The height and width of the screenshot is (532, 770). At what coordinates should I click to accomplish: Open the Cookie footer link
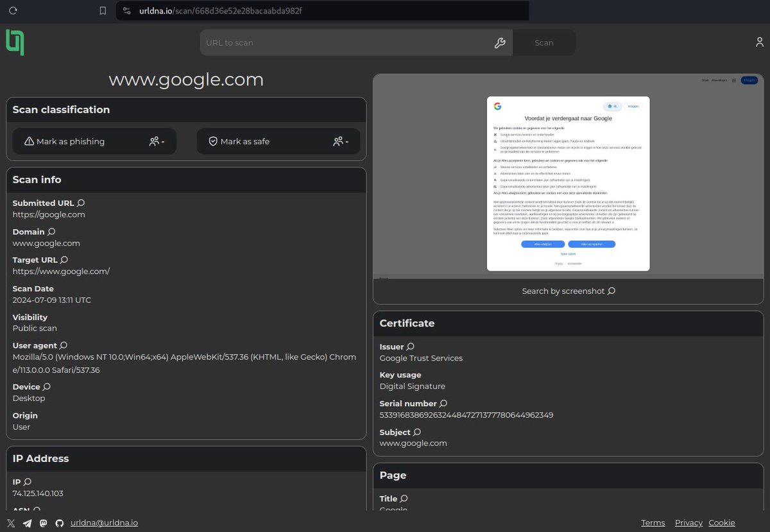(x=722, y=523)
